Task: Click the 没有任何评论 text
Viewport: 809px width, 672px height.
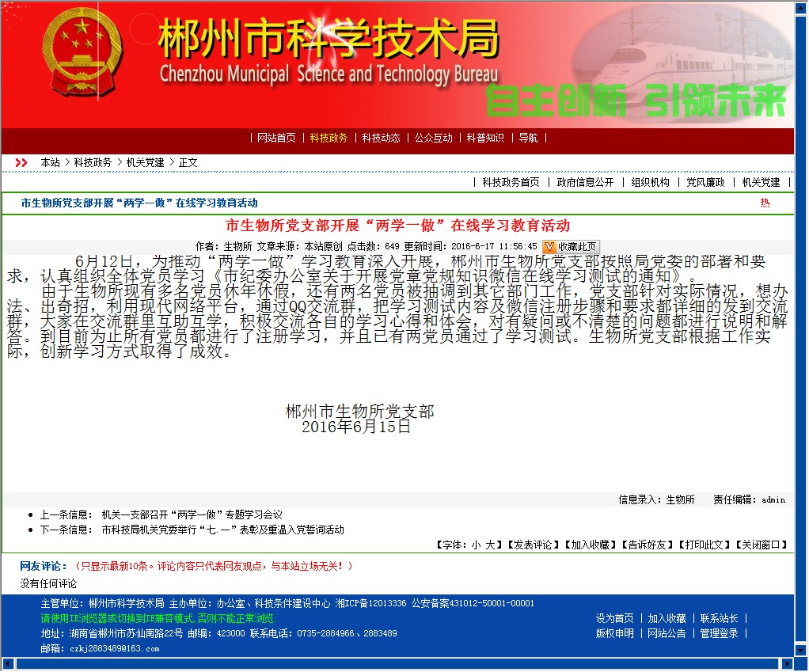Action: pos(48,584)
